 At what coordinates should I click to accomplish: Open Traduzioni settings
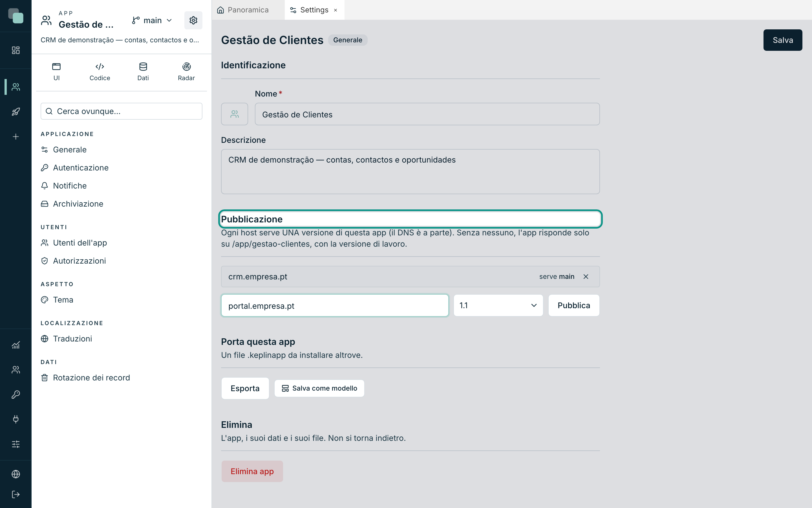pyautogui.click(x=67, y=339)
